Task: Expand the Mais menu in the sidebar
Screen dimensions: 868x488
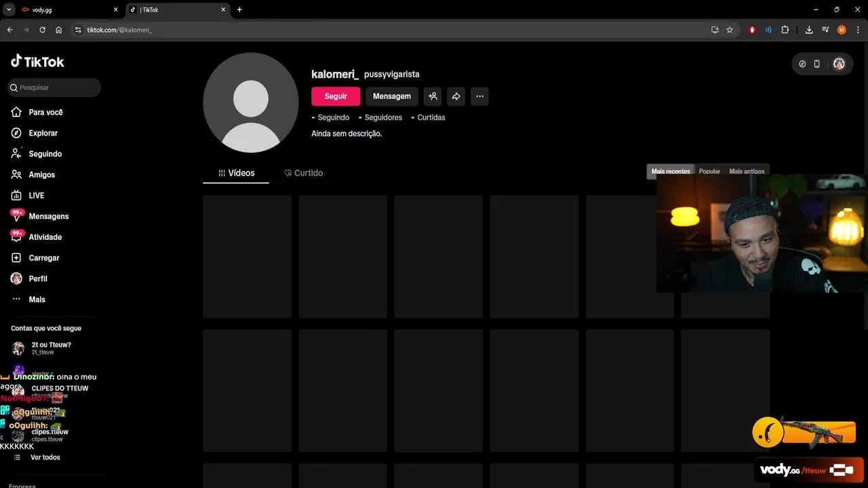Action: [x=37, y=300]
